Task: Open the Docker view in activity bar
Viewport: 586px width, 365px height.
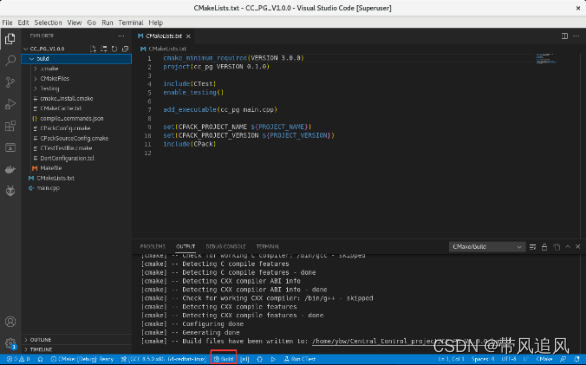Action: 10,169
